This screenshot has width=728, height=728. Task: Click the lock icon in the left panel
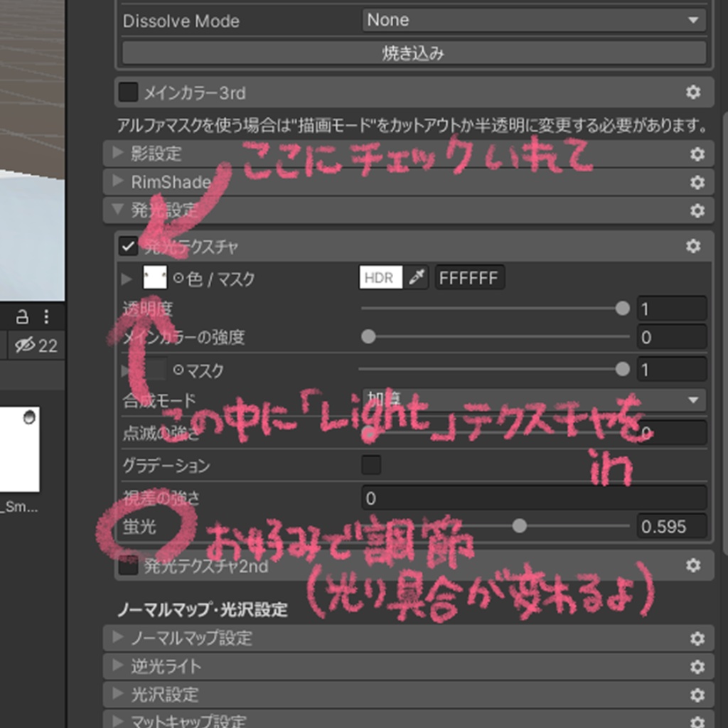pyautogui.click(x=21, y=318)
